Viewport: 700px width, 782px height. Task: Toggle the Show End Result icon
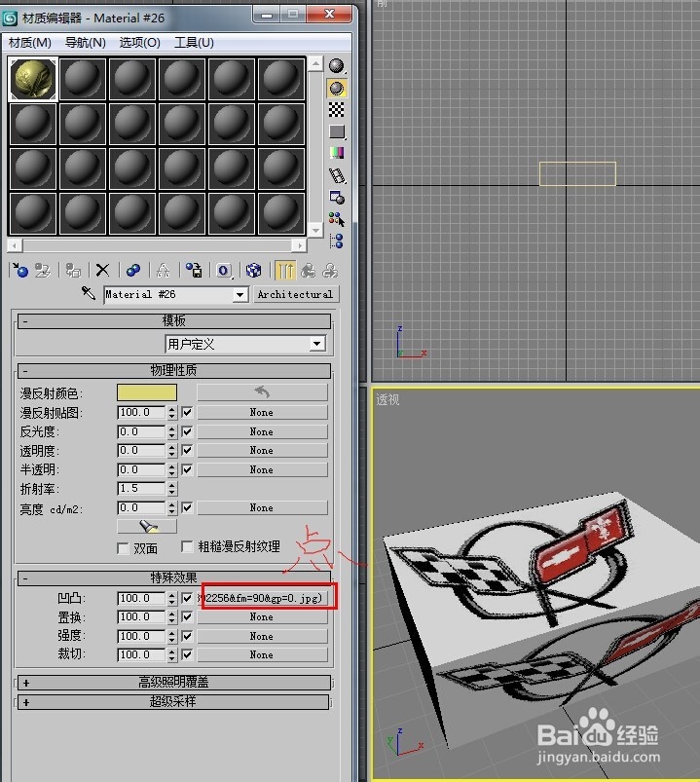[285, 271]
